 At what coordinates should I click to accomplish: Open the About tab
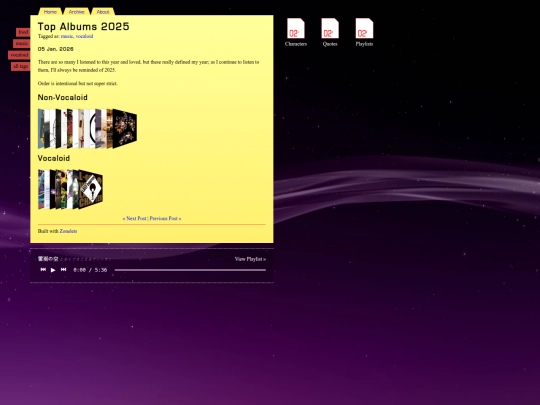[103, 11]
